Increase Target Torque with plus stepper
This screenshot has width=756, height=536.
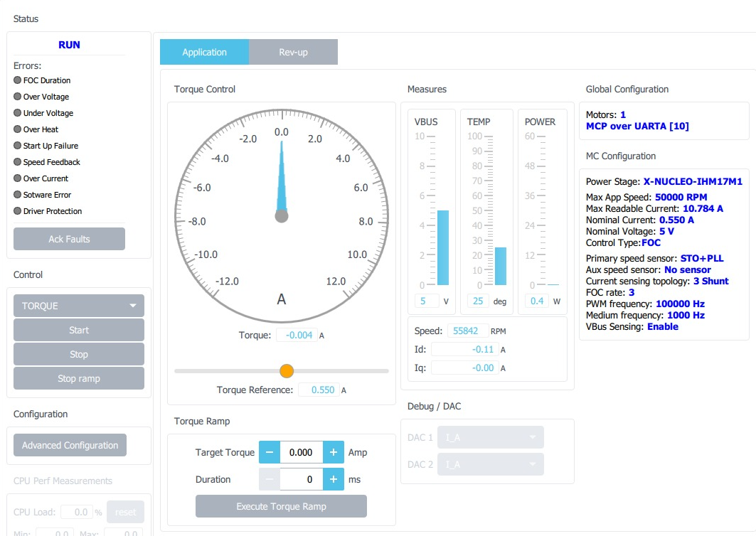click(333, 452)
